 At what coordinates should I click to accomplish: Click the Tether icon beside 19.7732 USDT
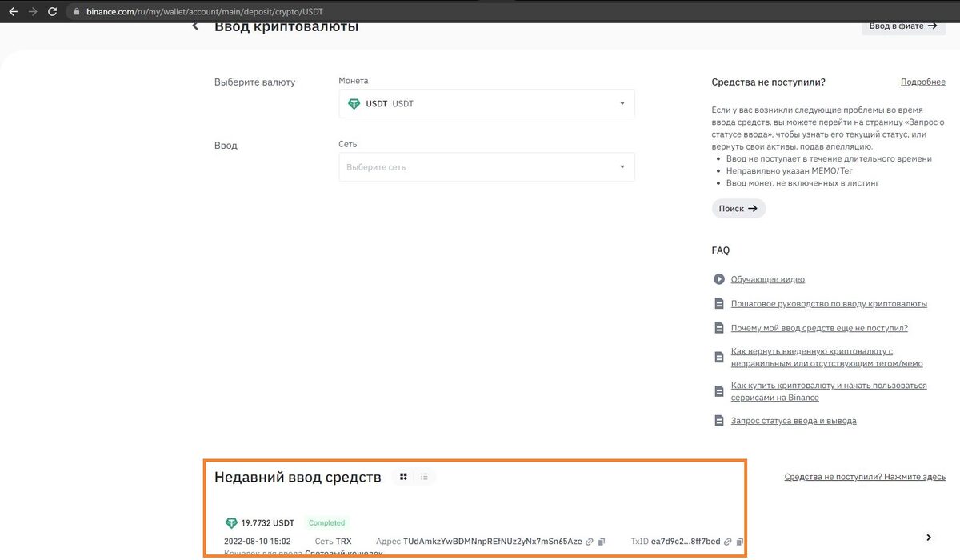click(x=231, y=523)
